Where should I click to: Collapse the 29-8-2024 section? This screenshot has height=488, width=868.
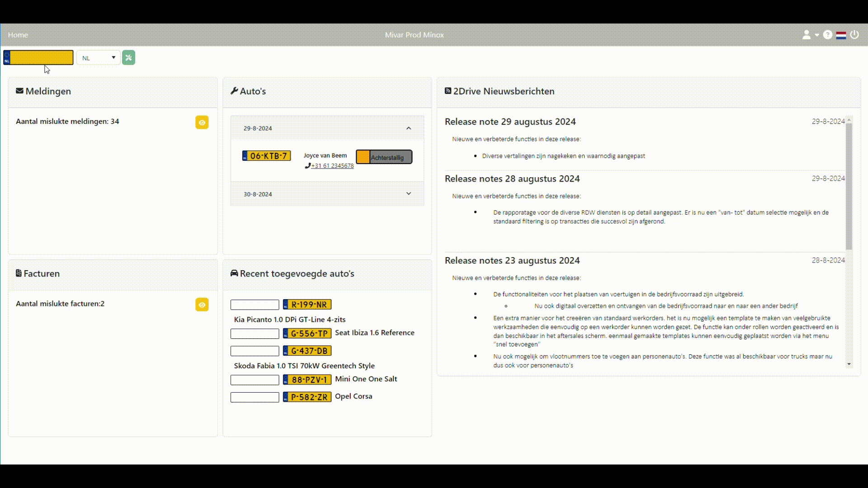[x=408, y=128]
